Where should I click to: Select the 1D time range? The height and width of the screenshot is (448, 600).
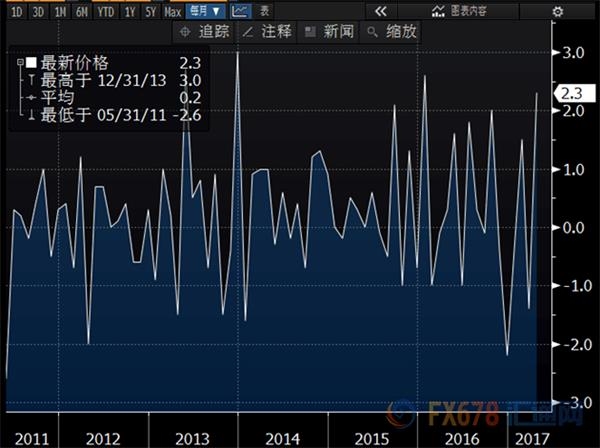(16, 12)
